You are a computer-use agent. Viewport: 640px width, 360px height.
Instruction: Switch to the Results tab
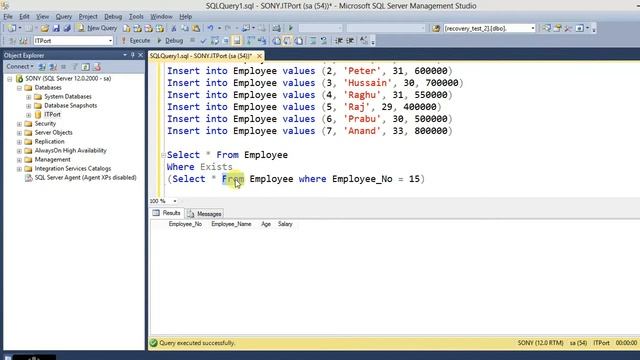pos(167,213)
